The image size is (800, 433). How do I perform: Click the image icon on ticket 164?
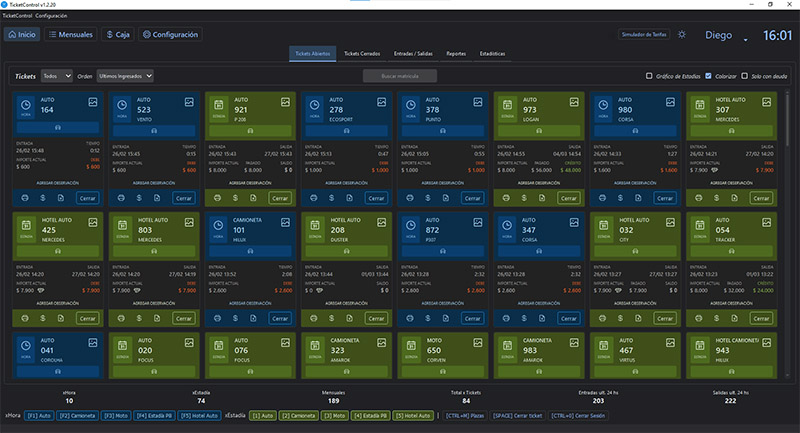point(92,102)
